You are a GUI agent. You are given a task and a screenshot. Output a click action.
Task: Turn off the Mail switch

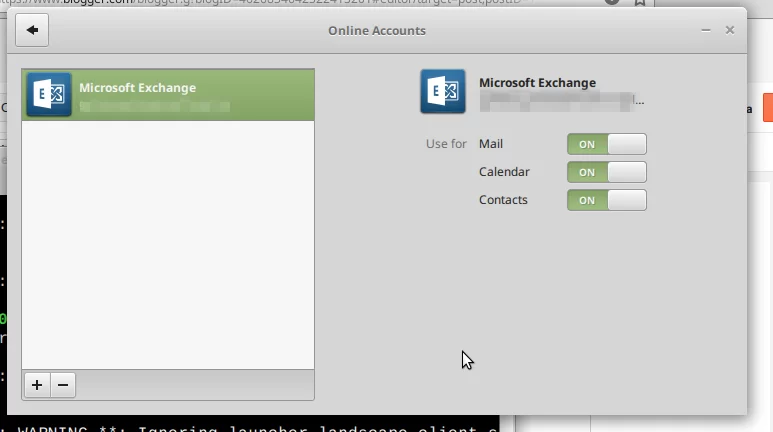tap(606, 144)
